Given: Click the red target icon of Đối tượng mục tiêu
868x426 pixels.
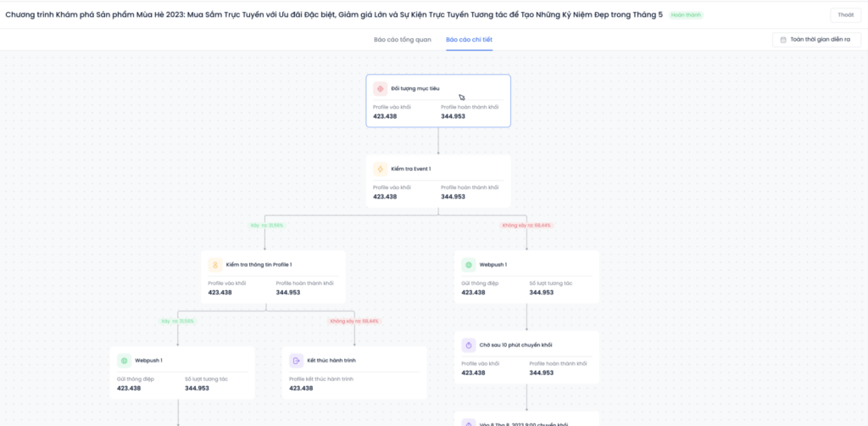Looking at the screenshot, I should tap(381, 88).
